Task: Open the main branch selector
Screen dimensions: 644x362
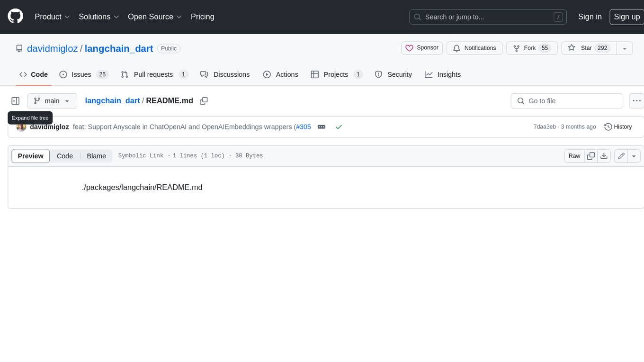Action: 52,101
